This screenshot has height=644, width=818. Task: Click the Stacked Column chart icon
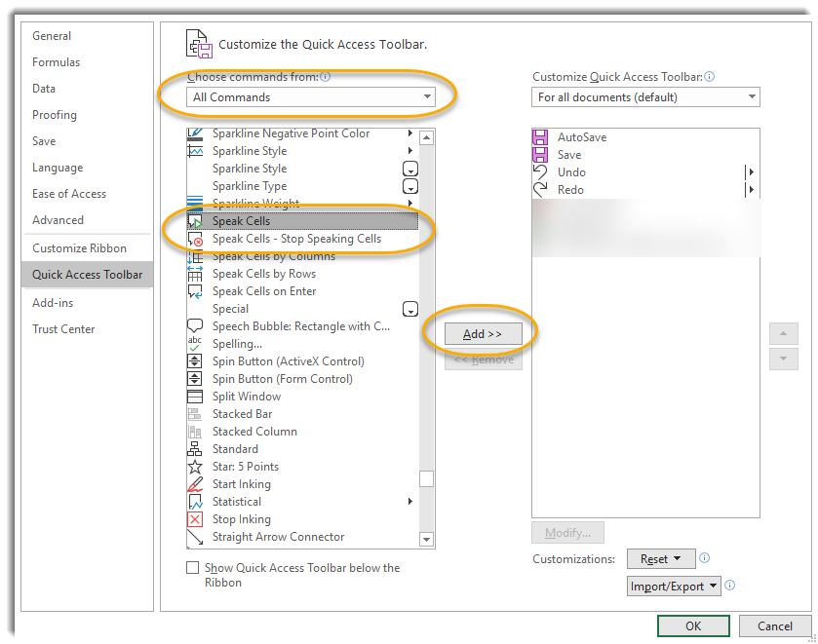tap(194, 432)
